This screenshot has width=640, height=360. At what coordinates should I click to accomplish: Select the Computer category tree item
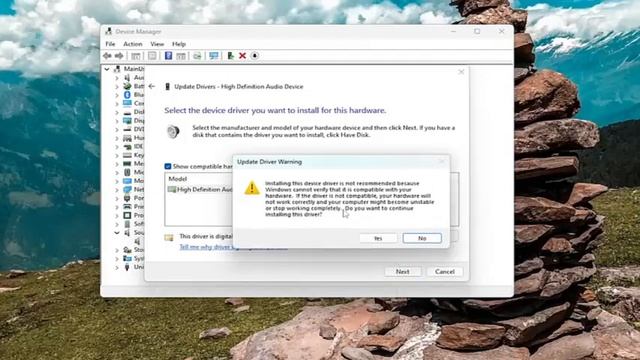134,103
